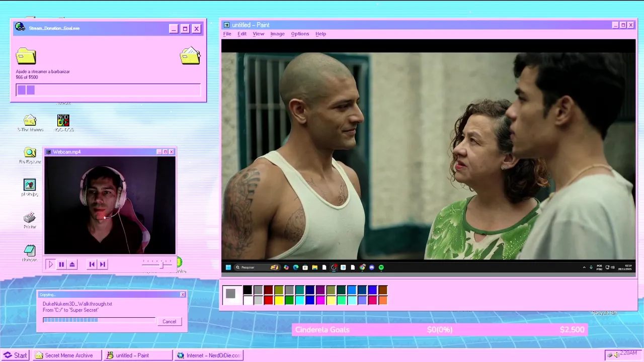Open the Chrome icon in the inner taskbar
This screenshot has height=362, width=644.
coord(362,267)
